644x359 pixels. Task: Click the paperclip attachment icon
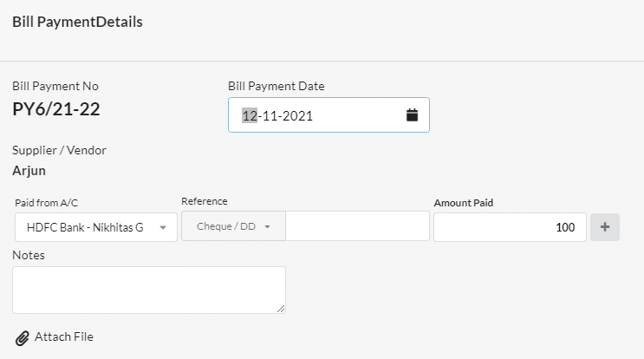pyautogui.click(x=23, y=338)
